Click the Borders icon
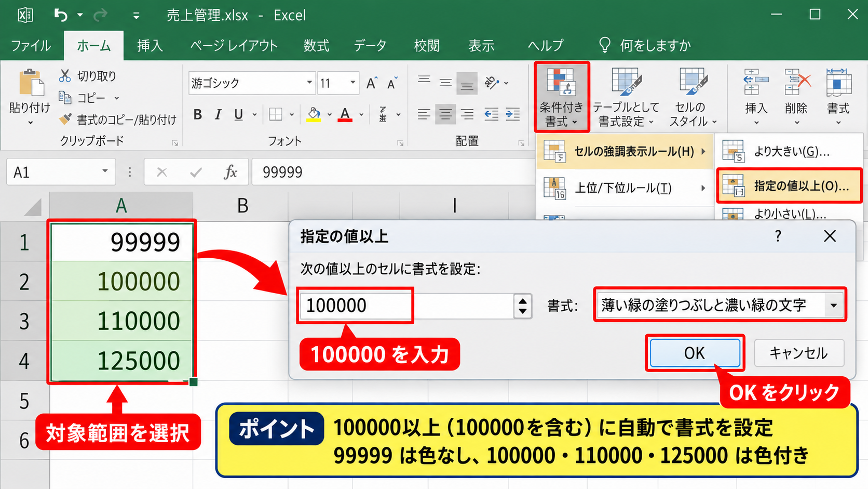 (x=276, y=114)
